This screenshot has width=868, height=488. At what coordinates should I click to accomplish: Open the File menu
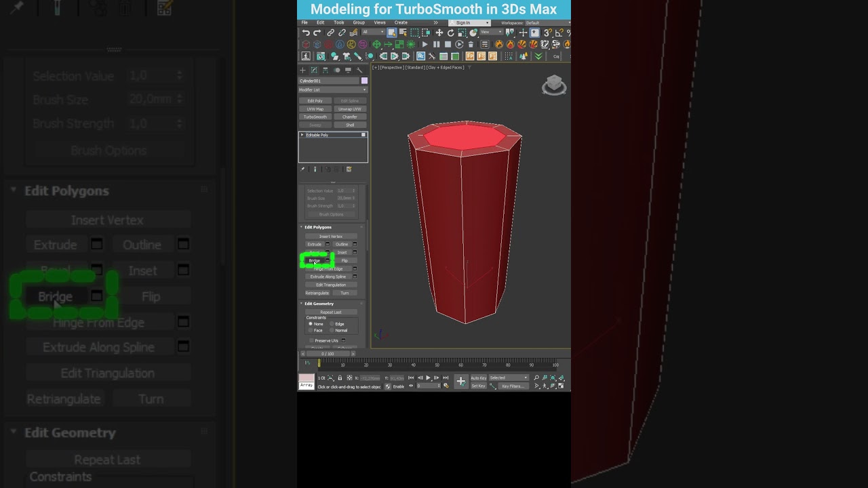(x=304, y=22)
